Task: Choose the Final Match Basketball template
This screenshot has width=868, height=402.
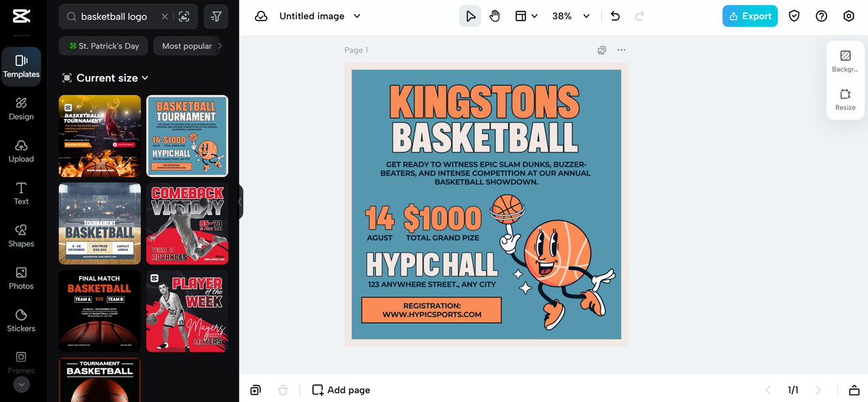Action: [100, 311]
